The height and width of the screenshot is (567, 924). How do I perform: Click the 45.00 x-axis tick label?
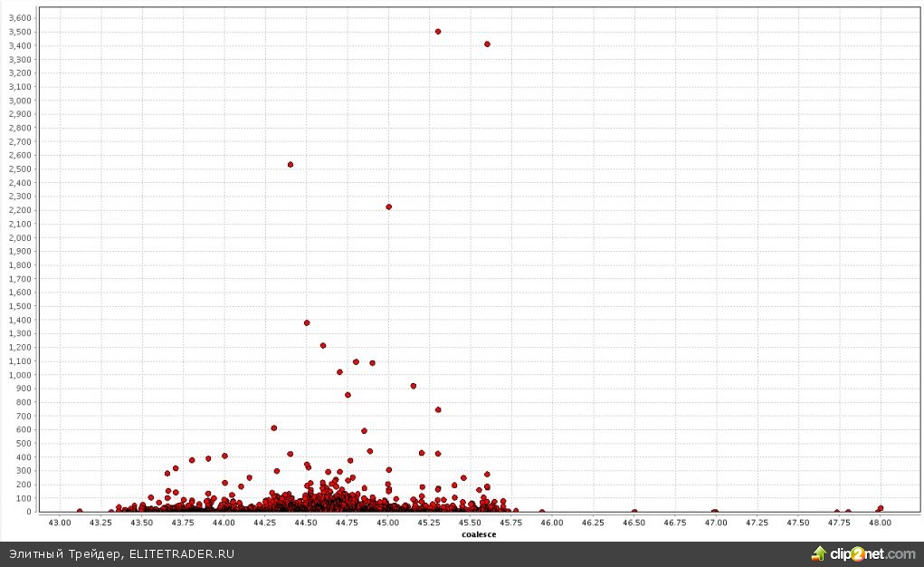point(388,523)
